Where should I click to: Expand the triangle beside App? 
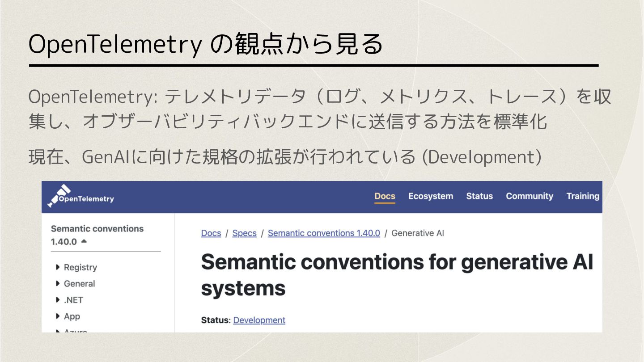coord(58,316)
